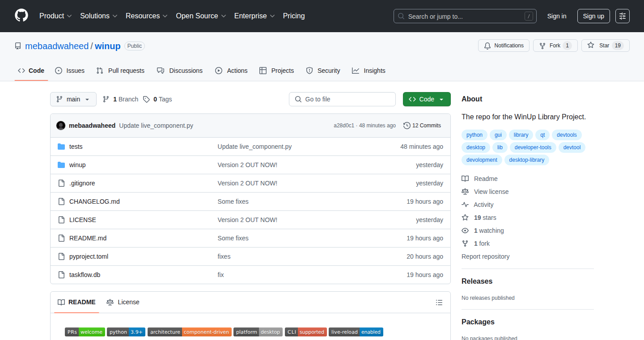This screenshot has width=644, height=340.
Task: Expand the Open Source menu
Action: click(201, 16)
